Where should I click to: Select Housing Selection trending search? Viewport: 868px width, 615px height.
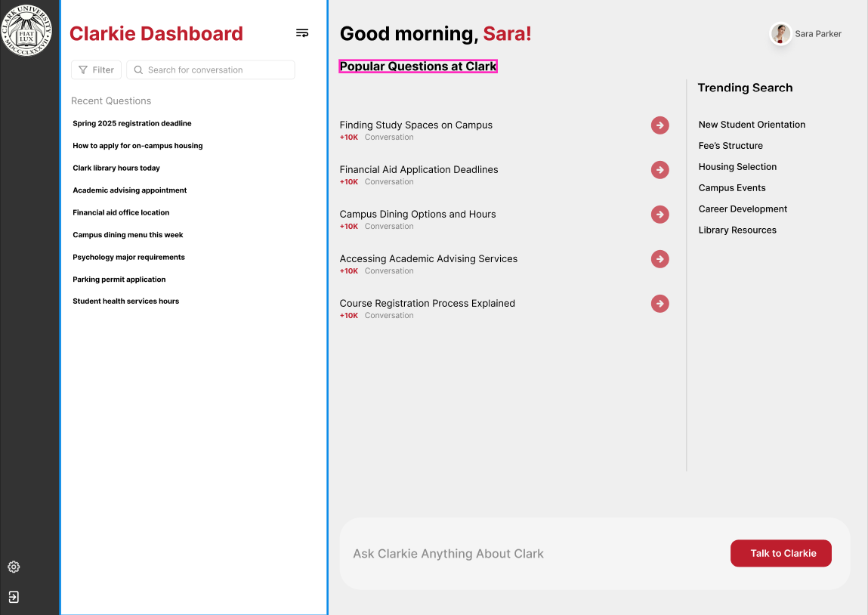click(x=737, y=167)
